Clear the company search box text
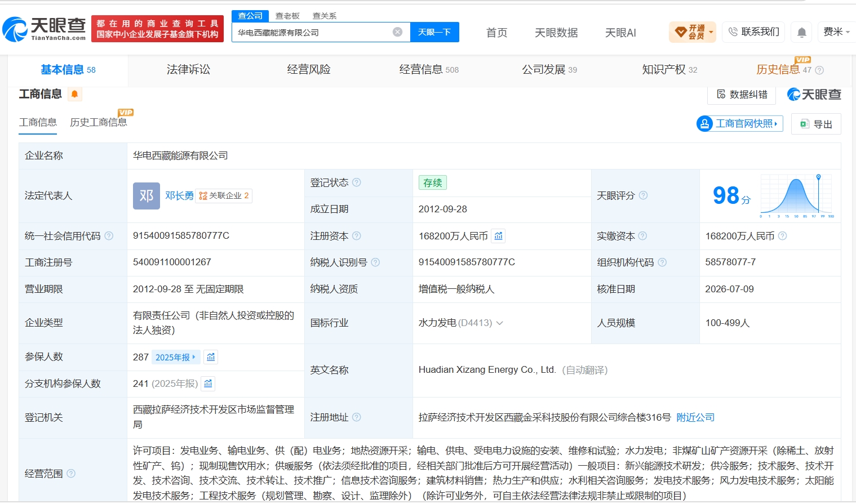 click(397, 32)
